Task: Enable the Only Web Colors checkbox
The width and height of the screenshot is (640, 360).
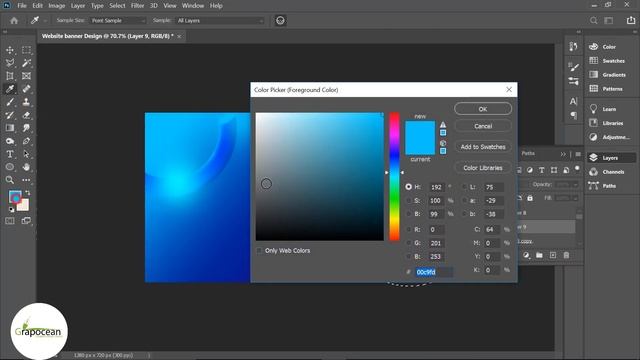Action: [259, 251]
